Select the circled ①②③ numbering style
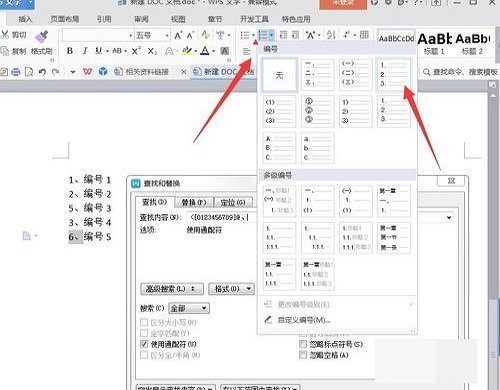Viewport: 500px width, 390px height. [317, 111]
